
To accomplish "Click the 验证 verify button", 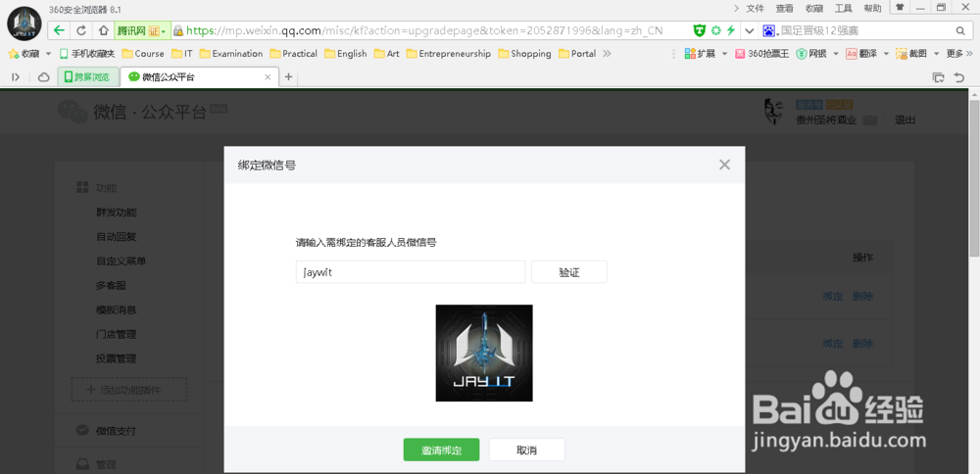I will 568,272.
